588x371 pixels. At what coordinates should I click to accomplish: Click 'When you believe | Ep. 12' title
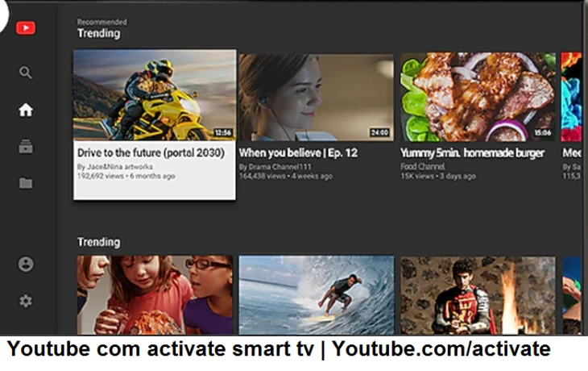298,152
